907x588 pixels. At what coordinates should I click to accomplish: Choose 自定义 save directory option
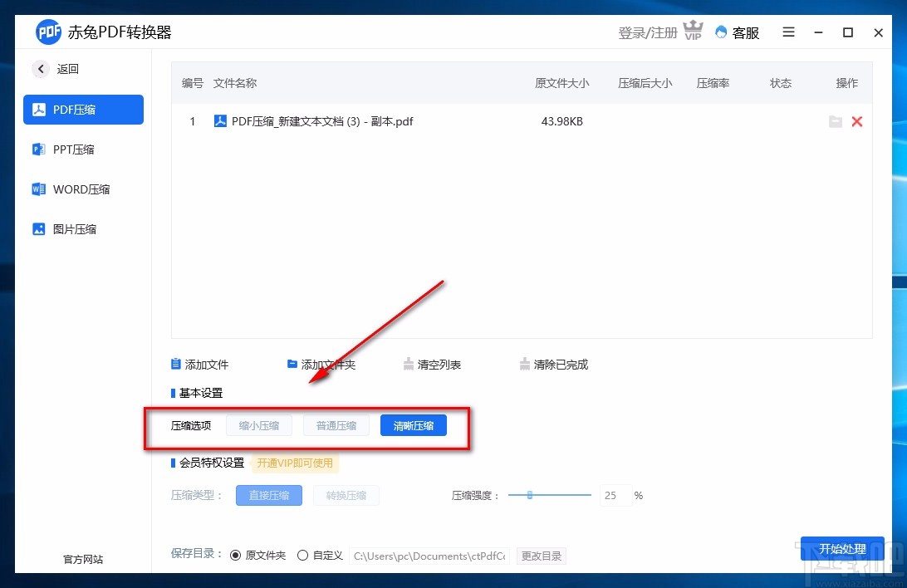(302, 555)
